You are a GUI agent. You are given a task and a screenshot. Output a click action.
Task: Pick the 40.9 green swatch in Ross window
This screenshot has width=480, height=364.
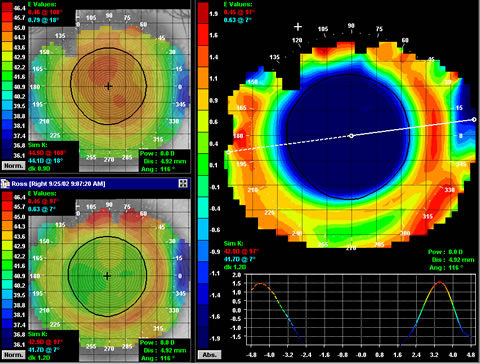point(7,275)
